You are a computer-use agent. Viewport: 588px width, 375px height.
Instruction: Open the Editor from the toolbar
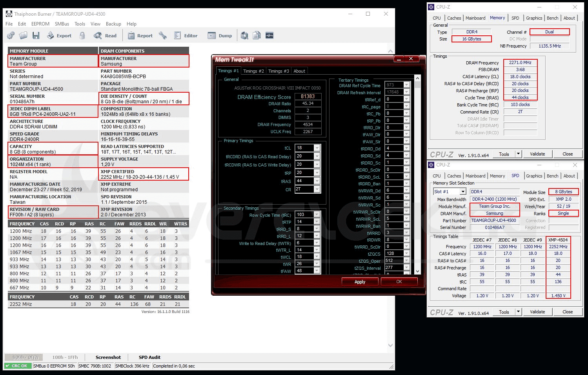[x=186, y=36]
